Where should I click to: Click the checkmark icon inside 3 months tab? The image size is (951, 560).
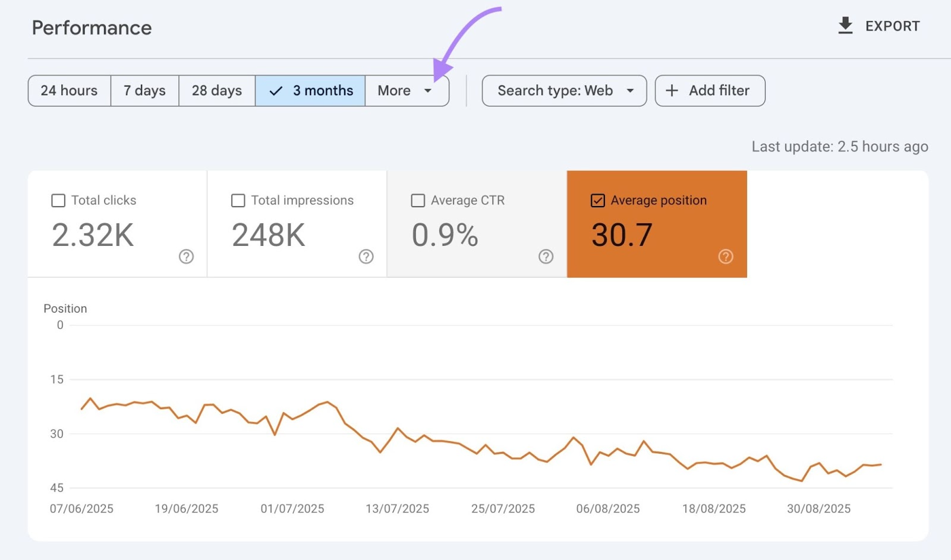[x=275, y=90]
